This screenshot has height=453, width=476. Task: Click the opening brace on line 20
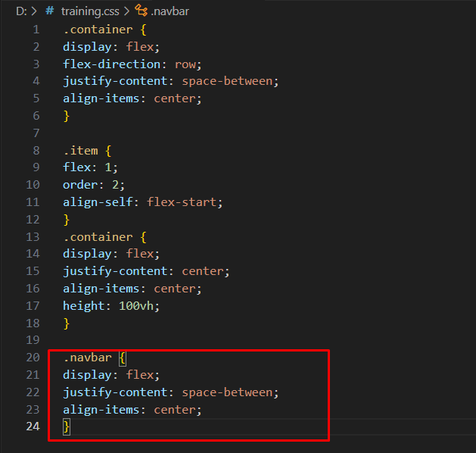pyautogui.click(x=123, y=358)
